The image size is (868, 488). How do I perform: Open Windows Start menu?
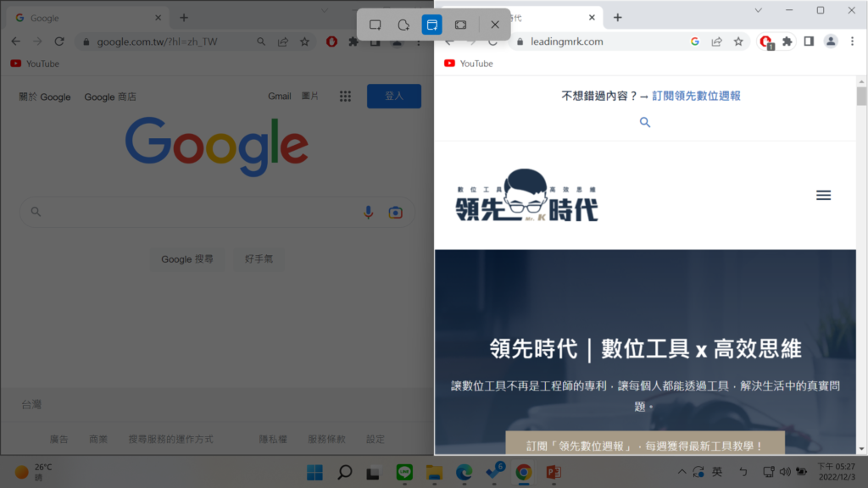coord(315,473)
